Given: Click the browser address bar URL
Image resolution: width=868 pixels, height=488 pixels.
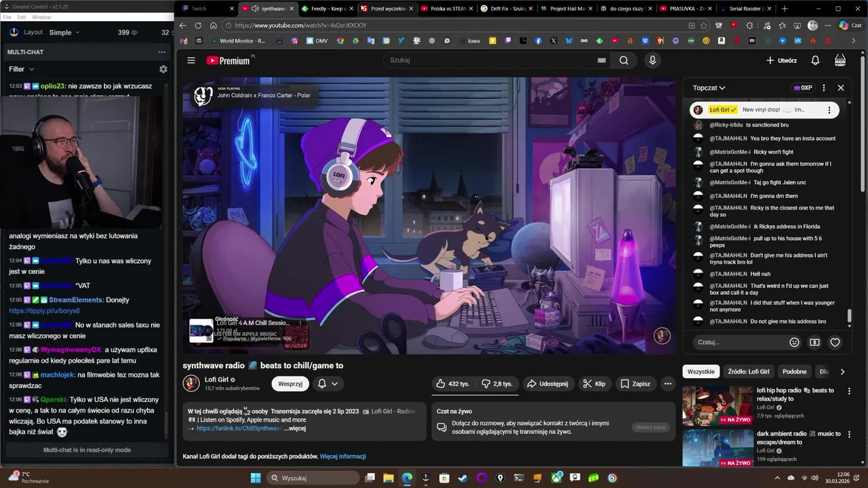Looking at the screenshot, I should (x=301, y=26).
